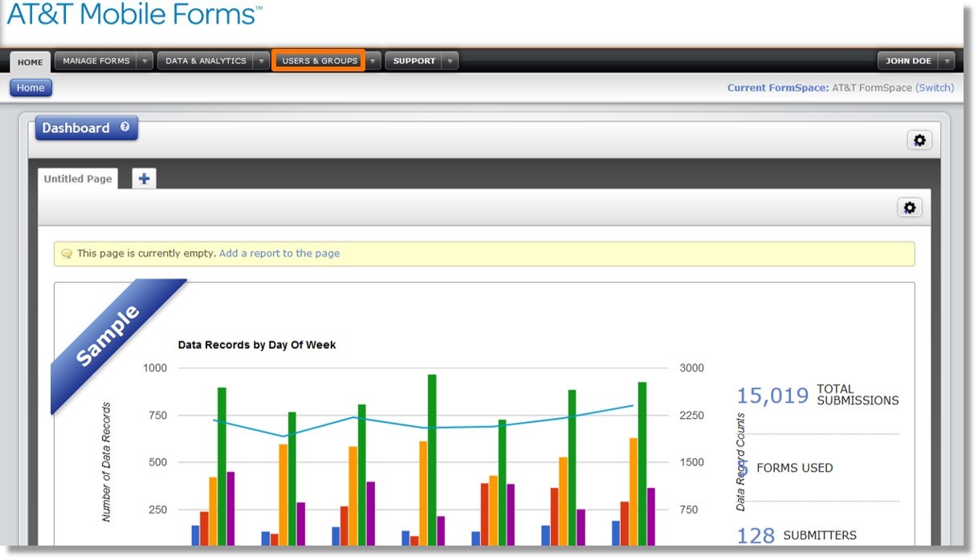Click the 128 submitters figure
978x560 pixels.
pos(756,536)
